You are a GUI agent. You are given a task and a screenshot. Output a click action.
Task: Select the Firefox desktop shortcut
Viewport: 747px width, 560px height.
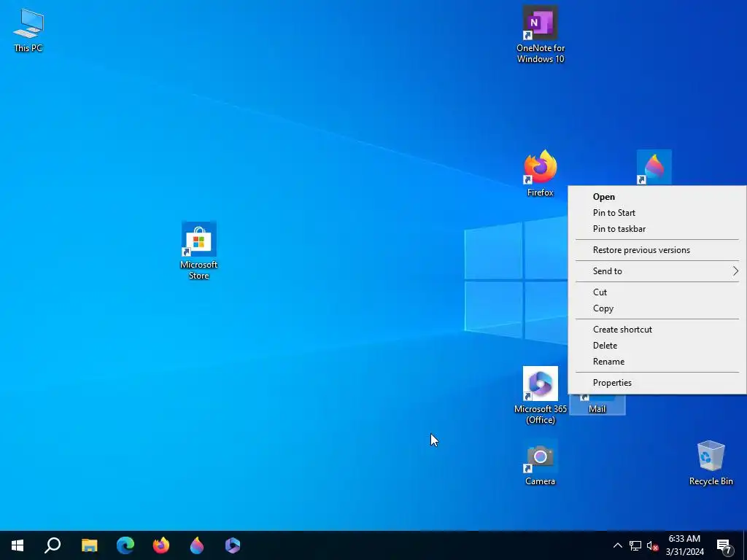pyautogui.click(x=541, y=174)
